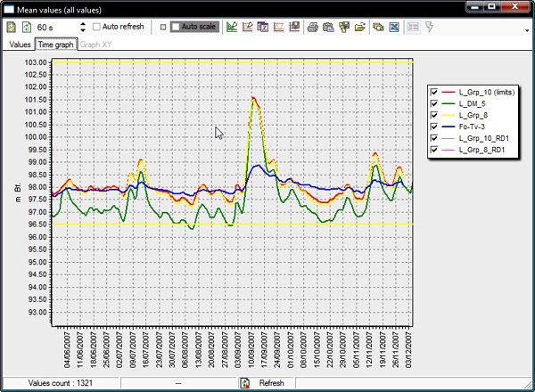
Task: Open the Graph XY tab
Action: [95, 45]
